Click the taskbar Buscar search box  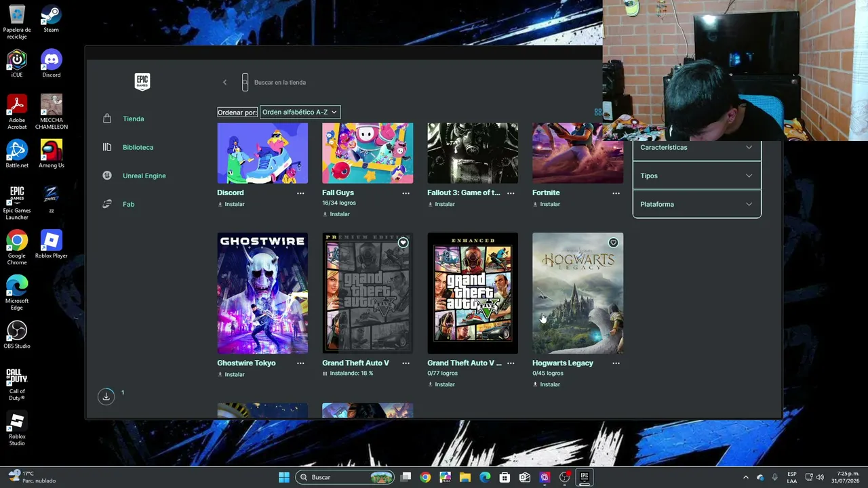346,477
